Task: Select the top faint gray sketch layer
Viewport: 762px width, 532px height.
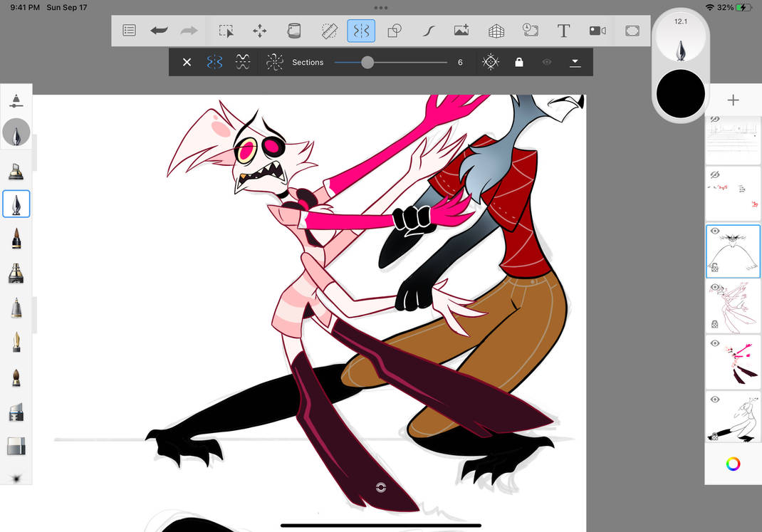Action: click(733, 140)
